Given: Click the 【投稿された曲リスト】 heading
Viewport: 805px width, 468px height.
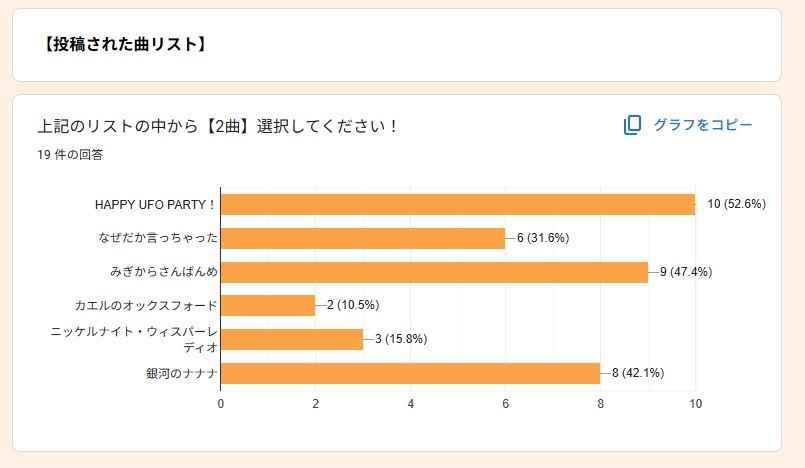Looking at the screenshot, I should [x=125, y=44].
